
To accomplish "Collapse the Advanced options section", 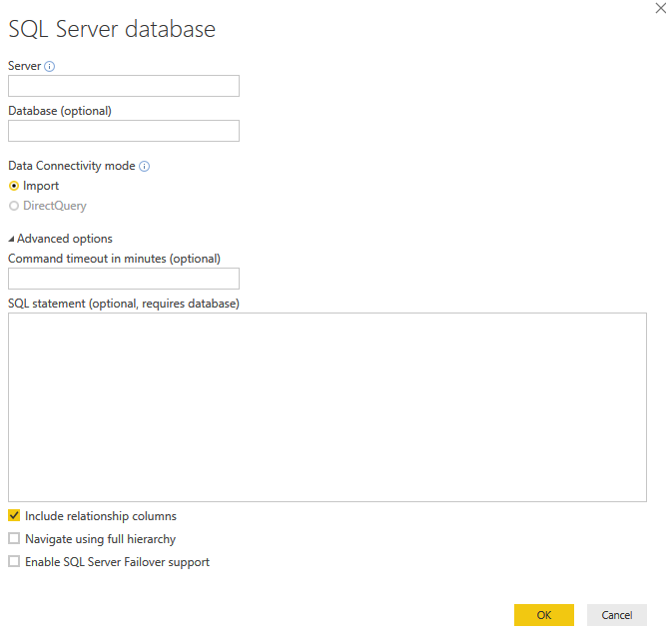I will 11,240.
